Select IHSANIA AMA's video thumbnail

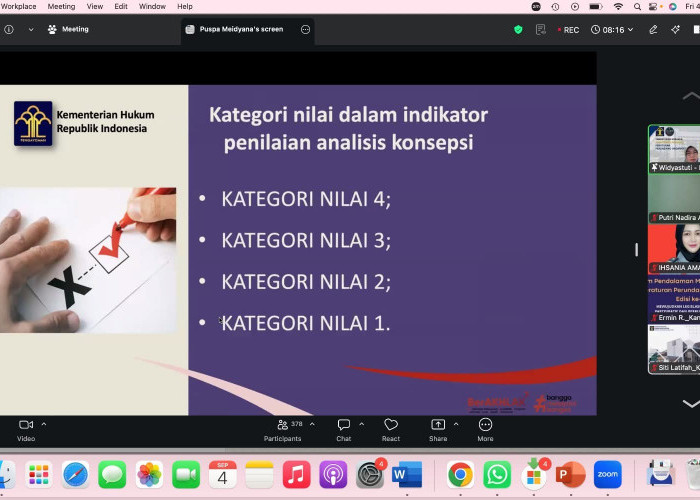click(x=674, y=249)
